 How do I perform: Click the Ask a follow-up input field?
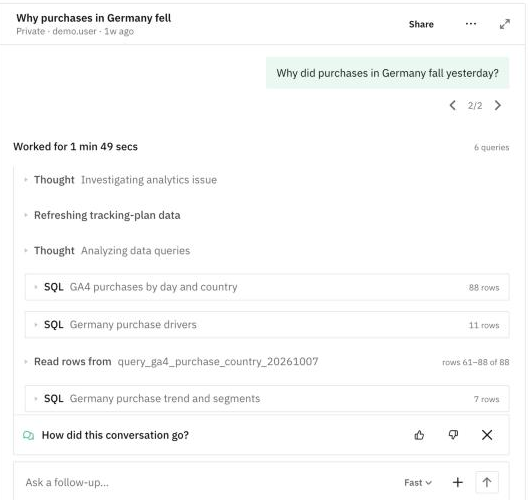pyautogui.click(x=209, y=482)
